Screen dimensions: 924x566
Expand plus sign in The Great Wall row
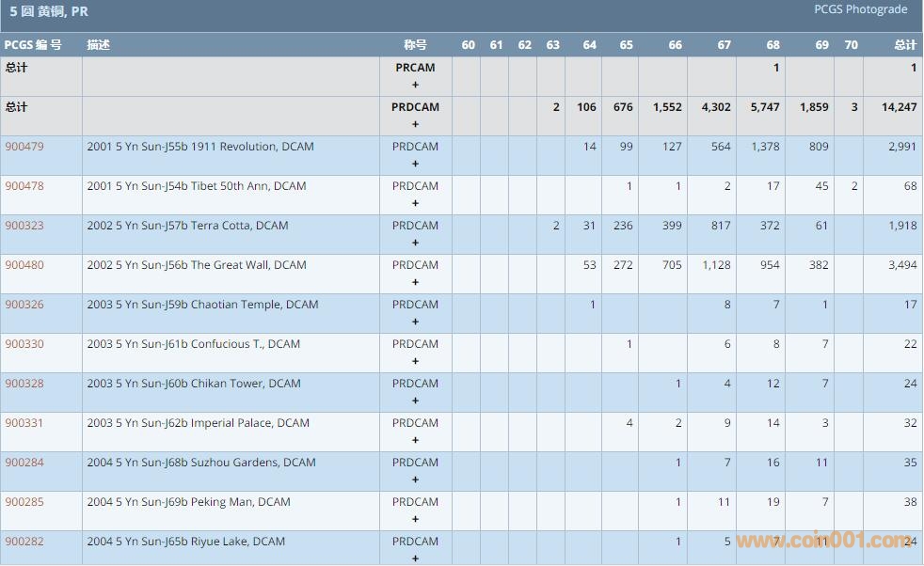(x=415, y=282)
